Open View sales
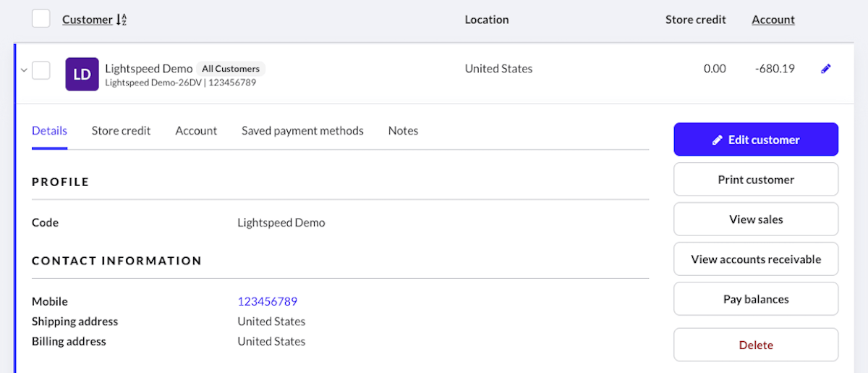The width and height of the screenshot is (868, 373). click(x=756, y=219)
